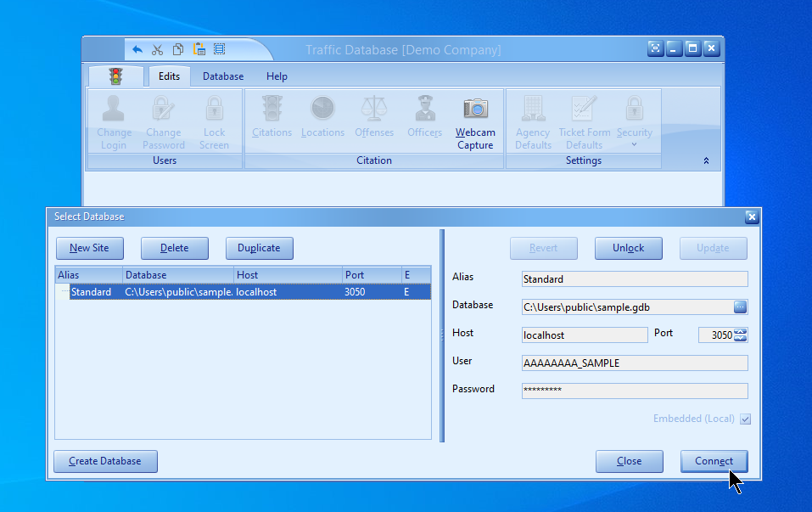
Task: Sort by Alias column header
Action: click(89, 275)
